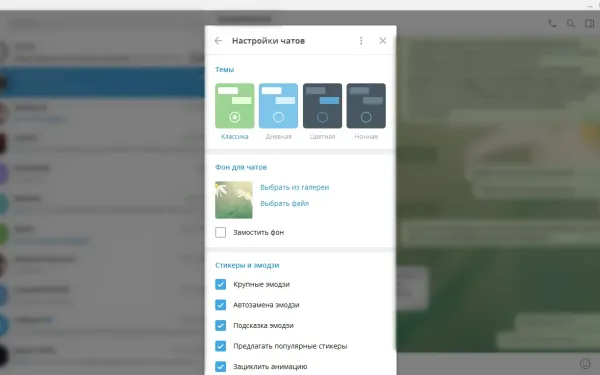Select the Классика theme
600x375 pixels.
pos(235,106)
